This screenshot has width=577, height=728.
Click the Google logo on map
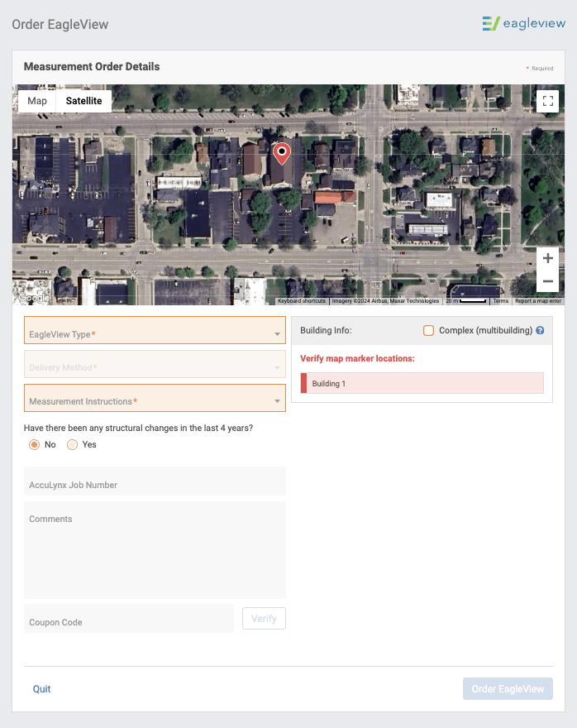click(x=33, y=298)
